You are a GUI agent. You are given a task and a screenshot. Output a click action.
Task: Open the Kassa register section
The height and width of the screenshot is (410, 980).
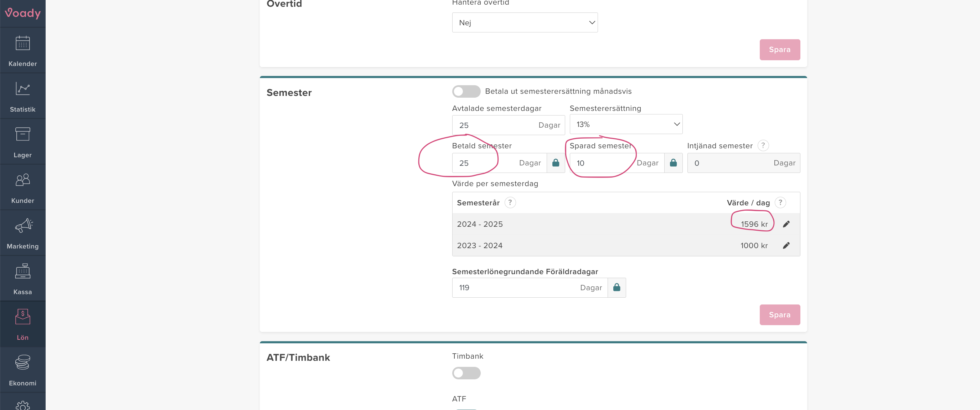pos(22,279)
